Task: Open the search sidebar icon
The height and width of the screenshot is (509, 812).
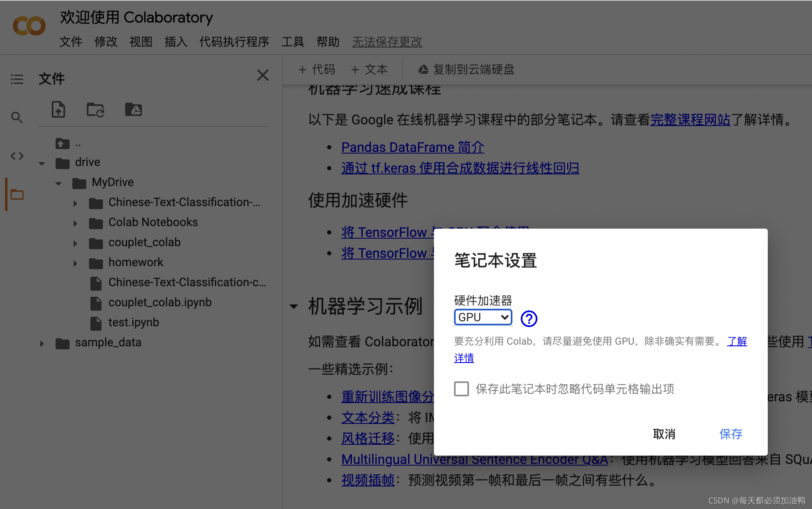Action: (17, 118)
